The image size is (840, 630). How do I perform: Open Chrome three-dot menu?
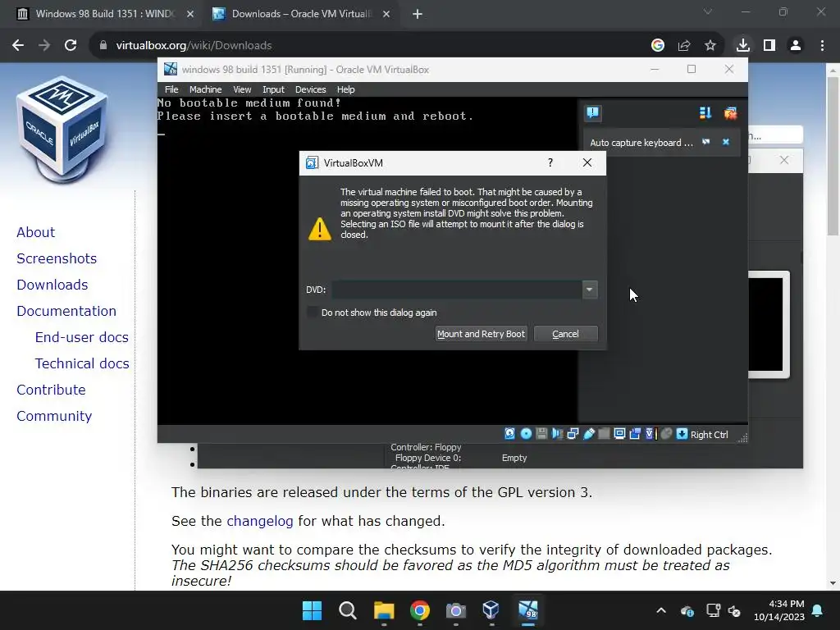[x=822, y=46]
